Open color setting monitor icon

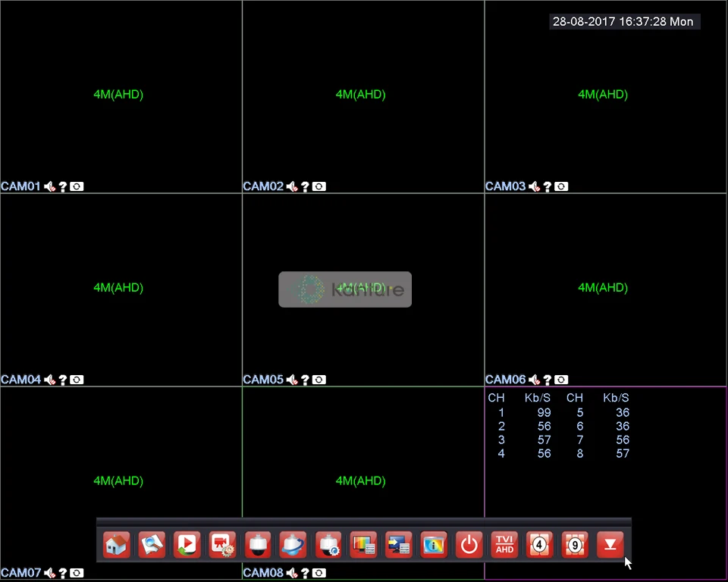(363, 544)
